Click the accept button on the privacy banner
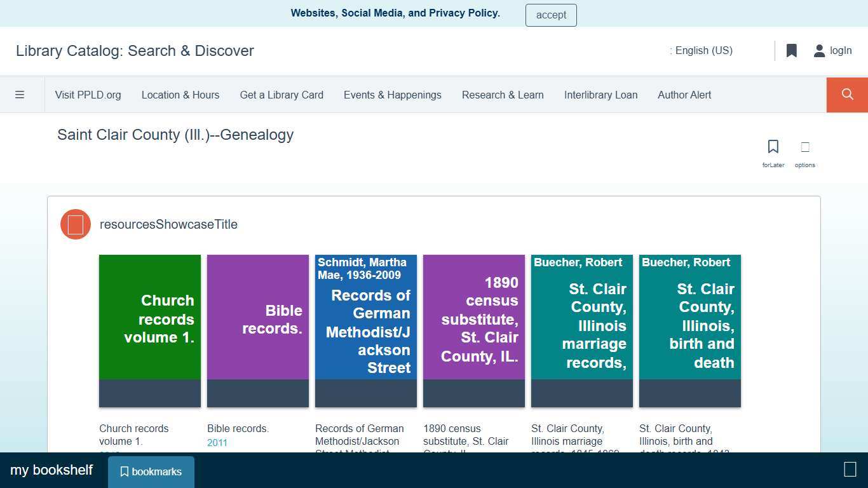This screenshot has width=868, height=488. 550,15
